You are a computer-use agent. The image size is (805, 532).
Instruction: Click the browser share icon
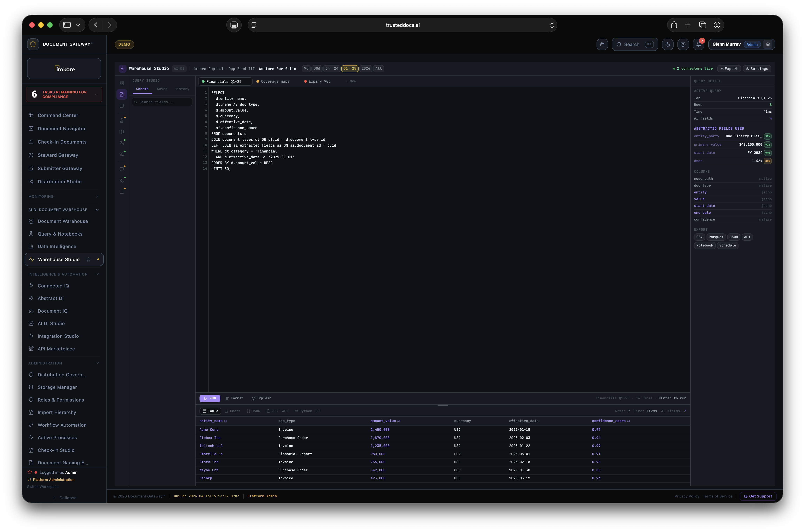(674, 25)
